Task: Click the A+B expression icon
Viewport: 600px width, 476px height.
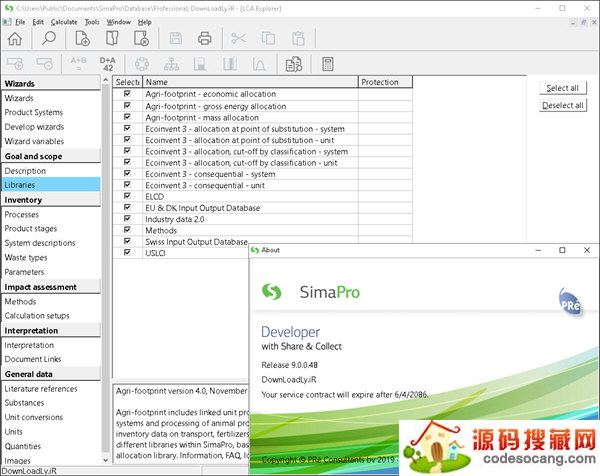Action: [78, 64]
